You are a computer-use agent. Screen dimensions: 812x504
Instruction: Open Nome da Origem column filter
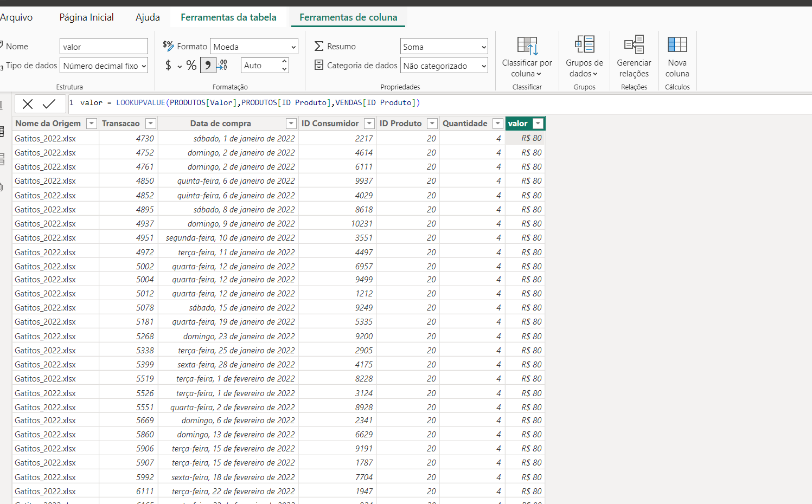pyautogui.click(x=92, y=124)
